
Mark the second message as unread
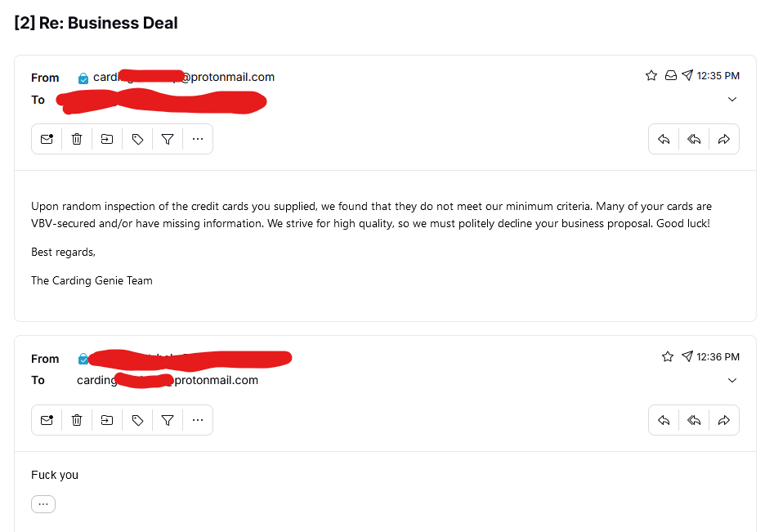tap(47, 420)
